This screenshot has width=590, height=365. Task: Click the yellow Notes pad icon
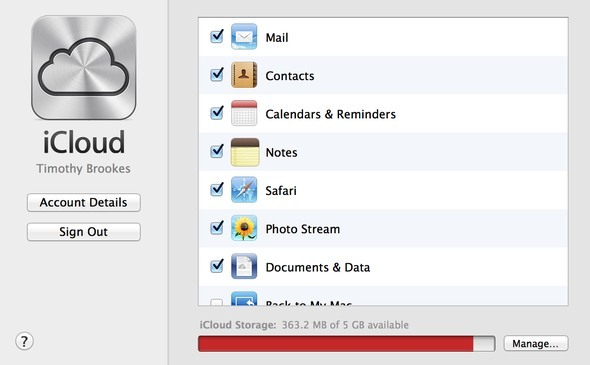(245, 152)
